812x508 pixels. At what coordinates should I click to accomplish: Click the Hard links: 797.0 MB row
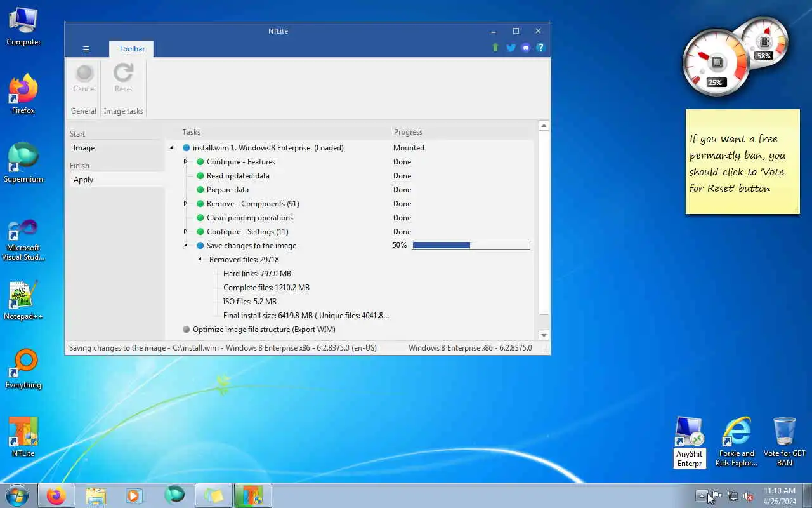[257, 274]
